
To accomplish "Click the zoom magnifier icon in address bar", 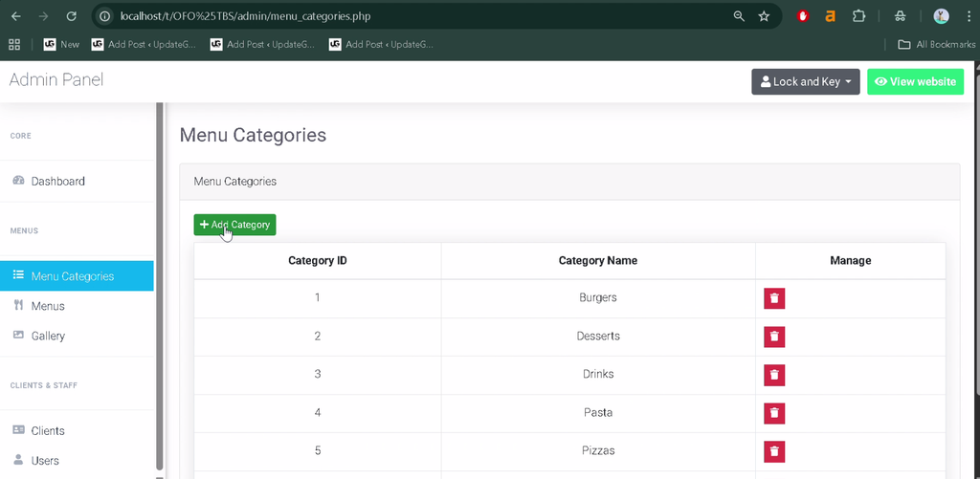I will 739,16.
